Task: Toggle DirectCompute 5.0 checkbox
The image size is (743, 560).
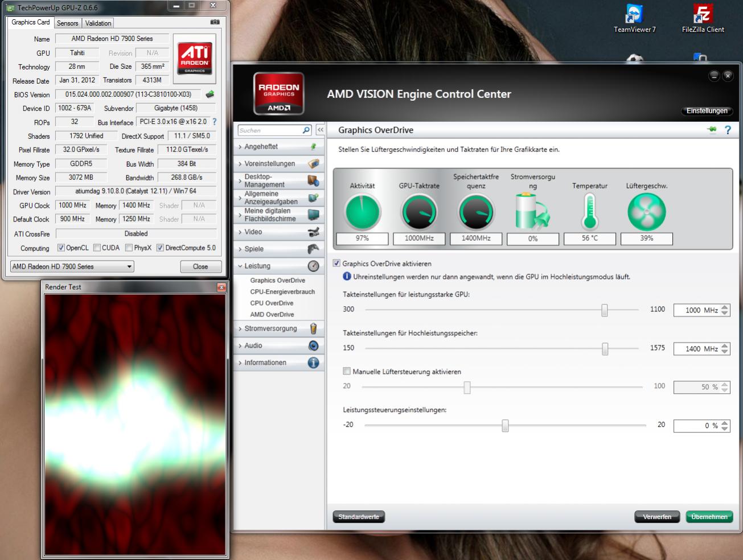Action: (x=160, y=248)
